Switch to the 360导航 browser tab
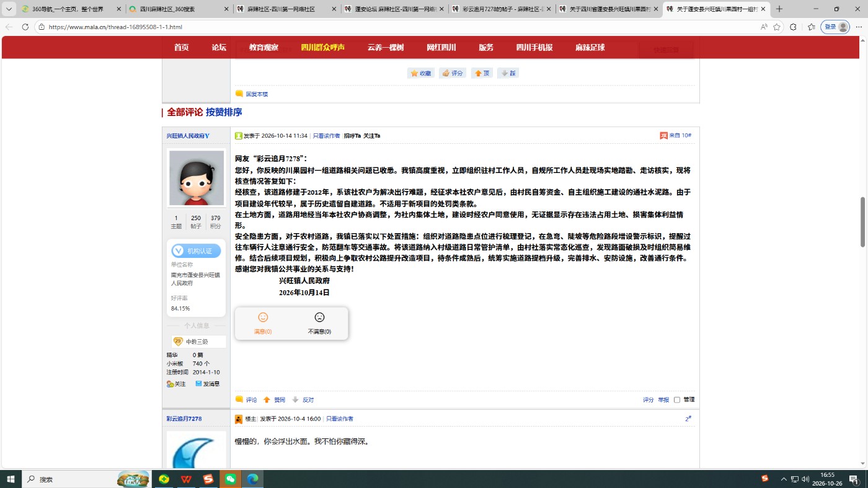This screenshot has width=868, height=488. tap(71, 9)
